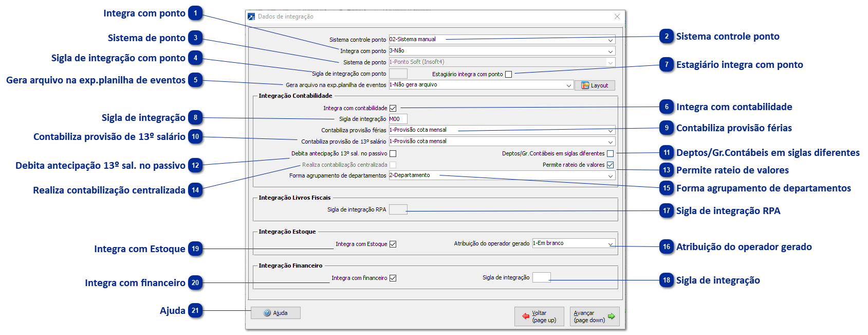Image resolution: width=868 pixels, height=335 pixels.
Task: Click the window title bar app icon
Action: [251, 16]
